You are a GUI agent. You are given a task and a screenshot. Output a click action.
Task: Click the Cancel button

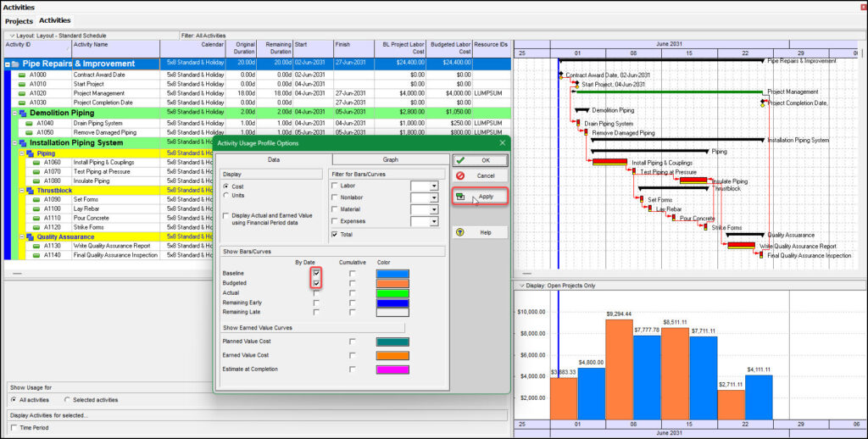tap(480, 175)
